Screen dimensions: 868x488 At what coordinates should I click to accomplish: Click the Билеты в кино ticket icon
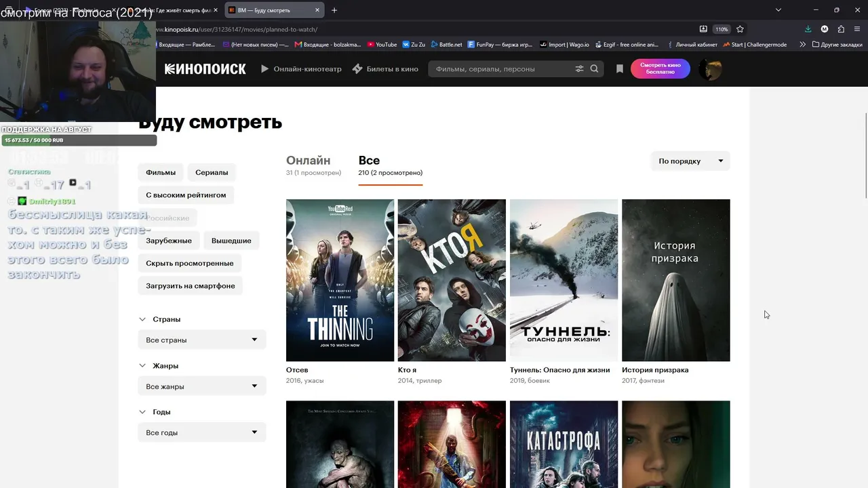point(357,69)
